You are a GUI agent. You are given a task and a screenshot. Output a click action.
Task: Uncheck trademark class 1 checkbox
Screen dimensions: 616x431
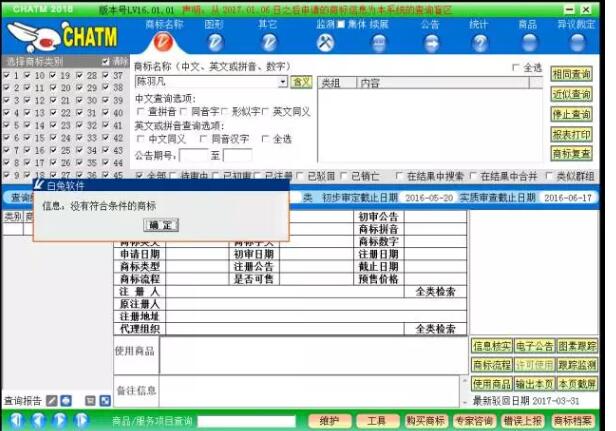[x=7, y=75]
